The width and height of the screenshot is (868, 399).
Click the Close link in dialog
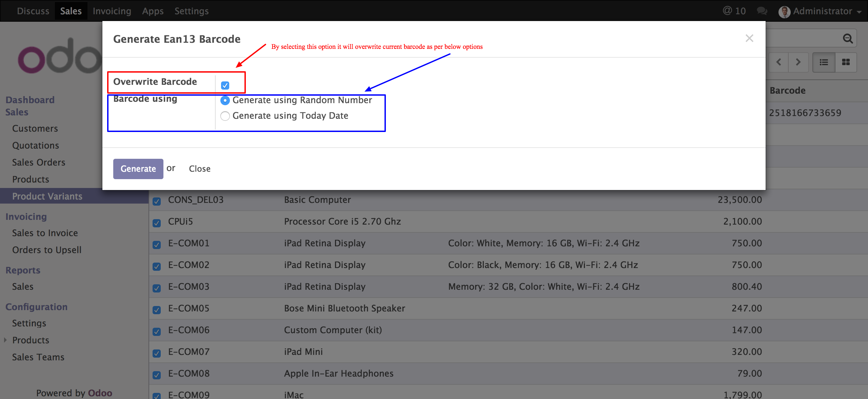(x=200, y=169)
